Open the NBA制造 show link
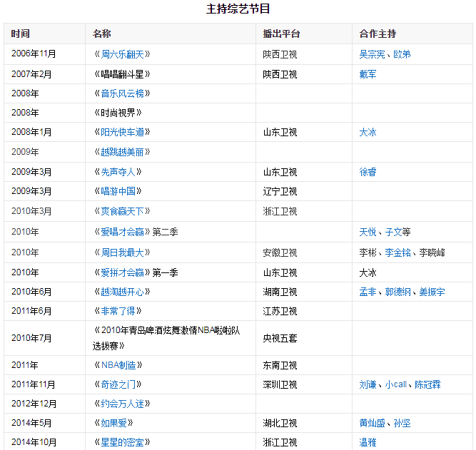This screenshot has height=450, width=476. click(118, 365)
